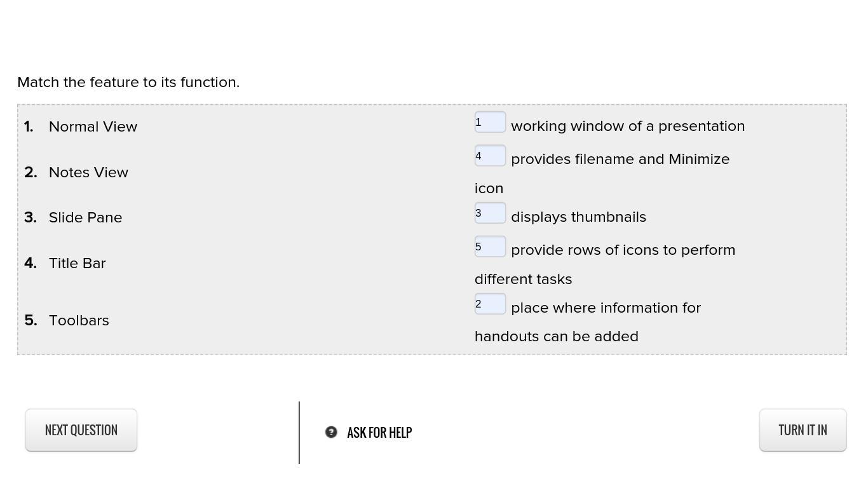Focus the box next to provide rows of icons

click(x=490, y=247)
